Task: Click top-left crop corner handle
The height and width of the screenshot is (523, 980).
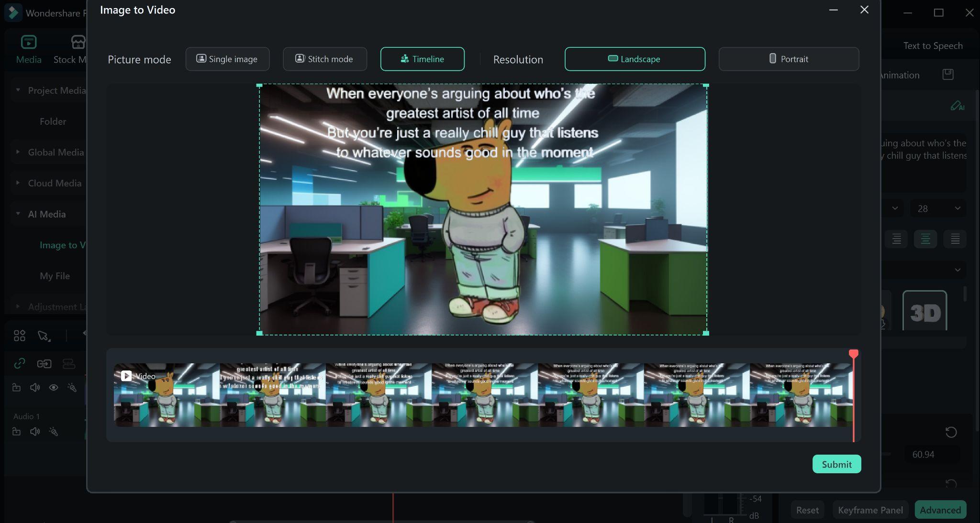Action: [259, 86]
